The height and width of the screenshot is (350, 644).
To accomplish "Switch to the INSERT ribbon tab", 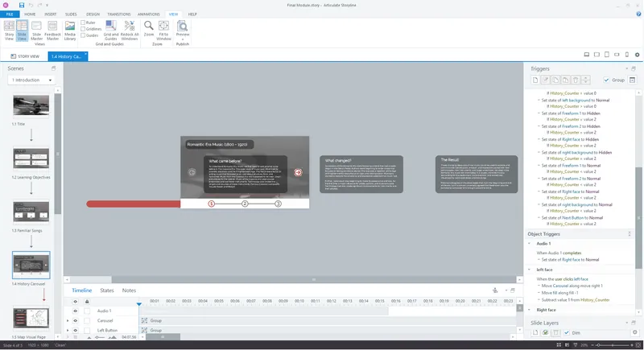I will (51, 14).
